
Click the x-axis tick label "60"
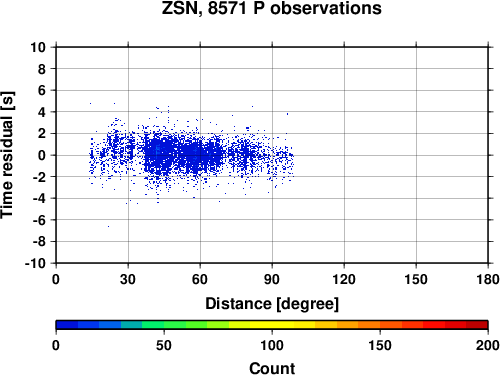click(x=200, y=279)
